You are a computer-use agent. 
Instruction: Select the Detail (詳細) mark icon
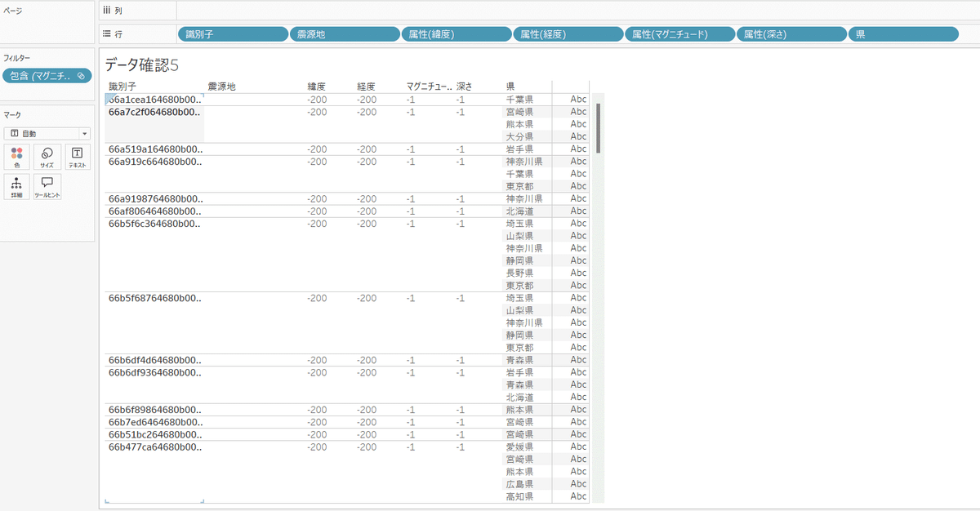(17, 186)
